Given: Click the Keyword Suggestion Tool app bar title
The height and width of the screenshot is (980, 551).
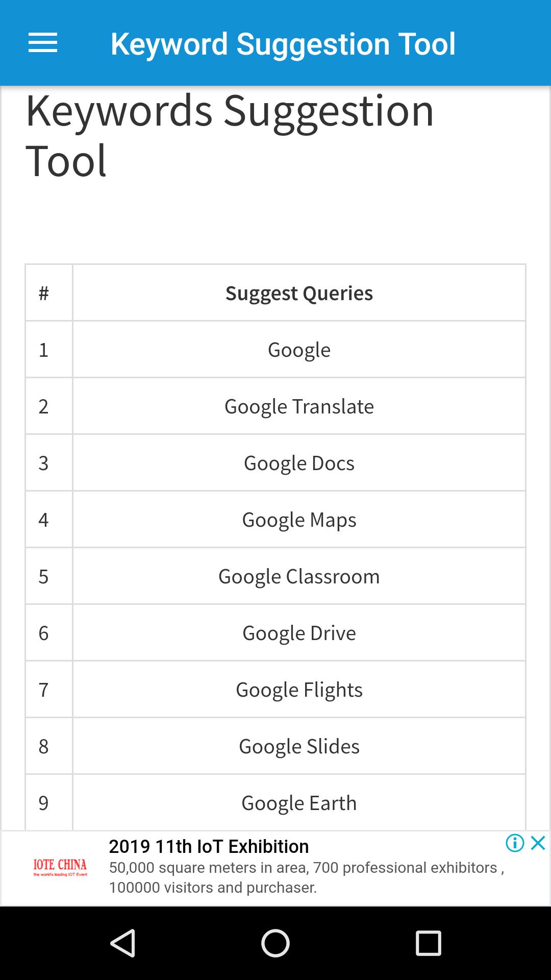Looking at the screenshot, I should click(283, 44).
